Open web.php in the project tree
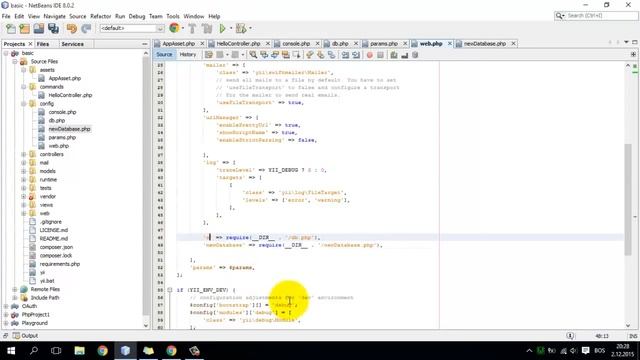This screenshot has width=640, height=360. pyautogui.click(x=58, y=146)
